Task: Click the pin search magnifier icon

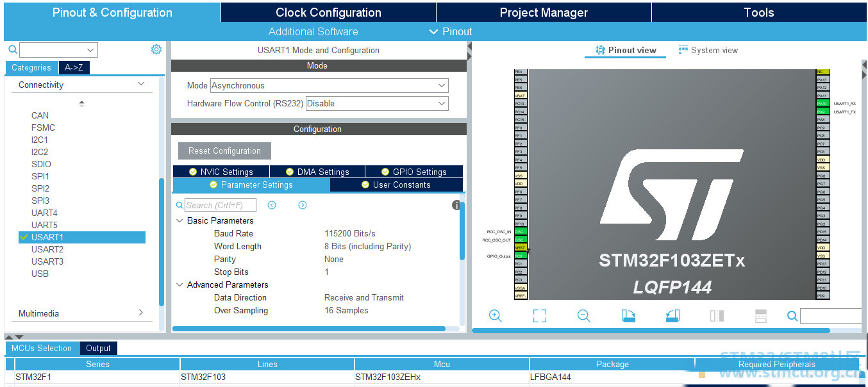Action: [x=792, y=316]
